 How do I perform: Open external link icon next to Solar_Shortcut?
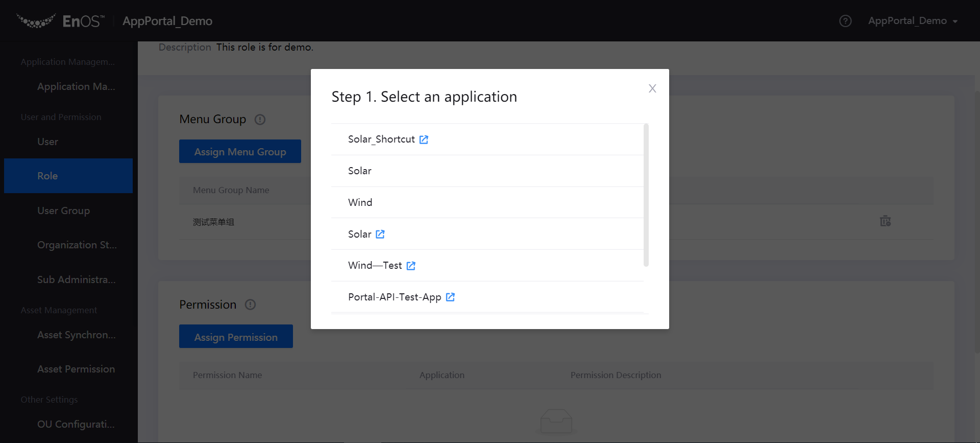click(x=424, y=139)
